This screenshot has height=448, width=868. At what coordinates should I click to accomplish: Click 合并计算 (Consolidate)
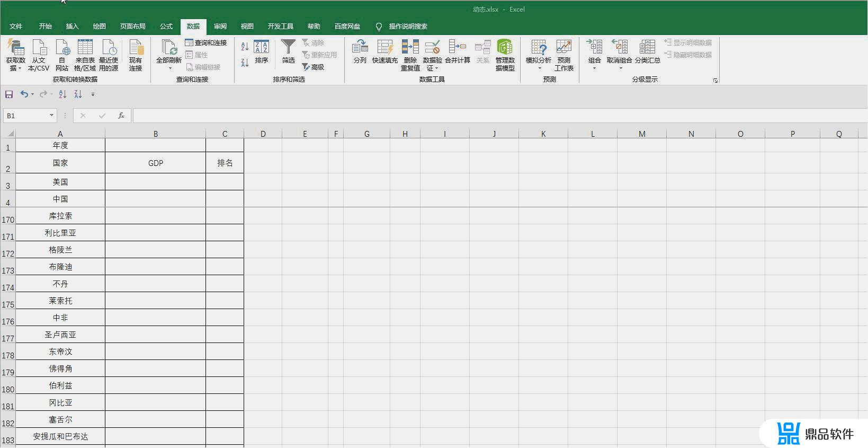(x=458, y=51)
